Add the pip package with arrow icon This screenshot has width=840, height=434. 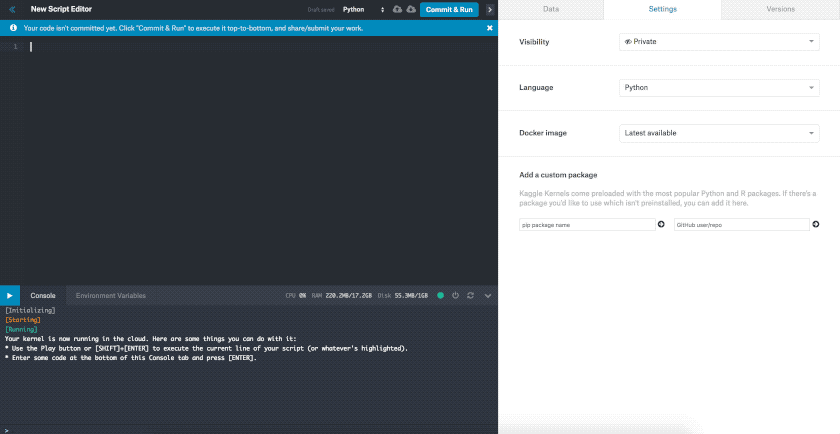pos(661,225)
